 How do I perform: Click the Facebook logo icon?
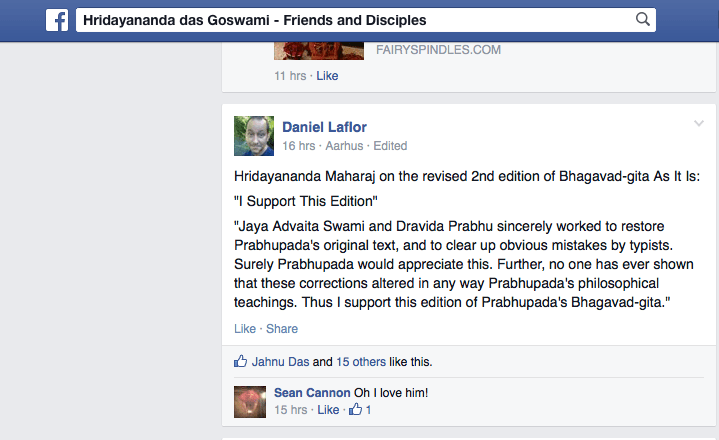coord(56,20)
